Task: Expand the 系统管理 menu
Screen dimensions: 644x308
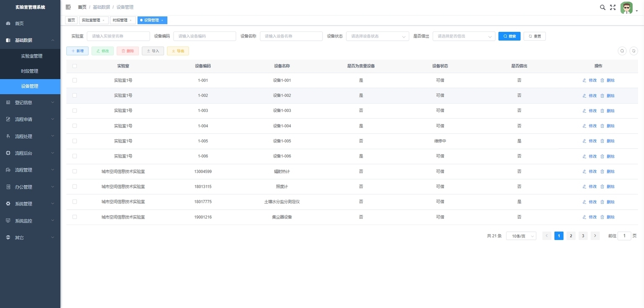Action: [30, 204]
